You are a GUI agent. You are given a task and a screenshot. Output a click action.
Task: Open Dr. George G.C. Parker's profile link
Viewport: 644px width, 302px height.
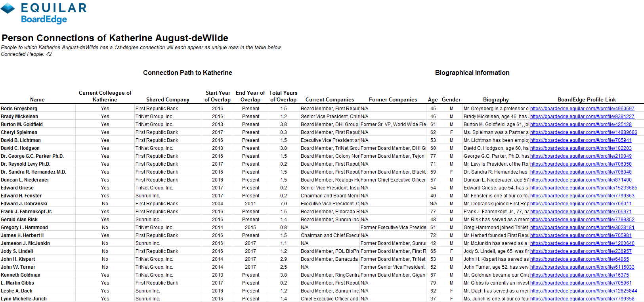581,156
